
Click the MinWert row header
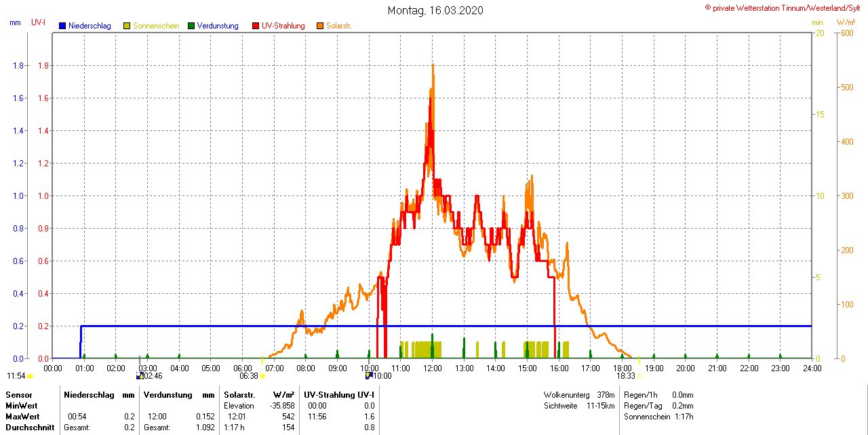click(x=23, y=406)
